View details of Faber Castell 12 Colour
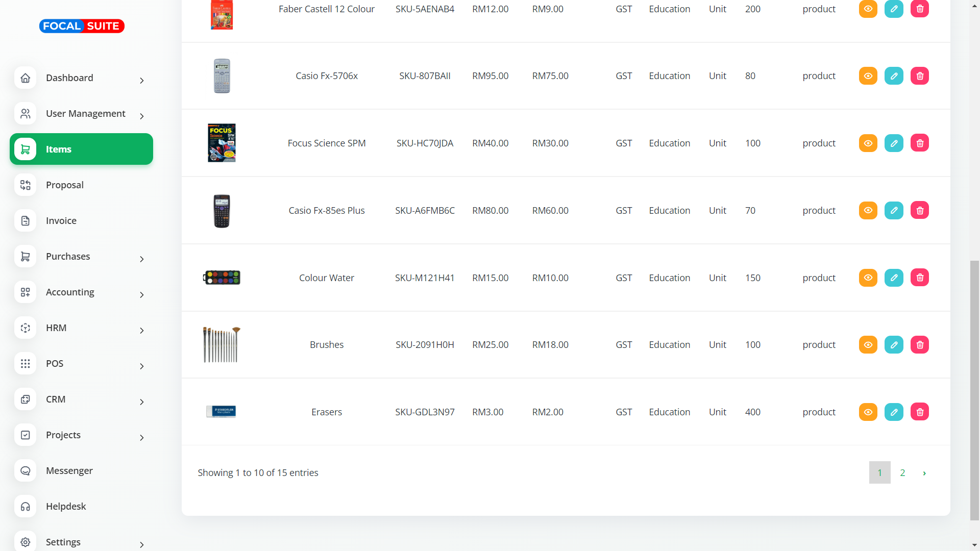 [x=868, y=9]
